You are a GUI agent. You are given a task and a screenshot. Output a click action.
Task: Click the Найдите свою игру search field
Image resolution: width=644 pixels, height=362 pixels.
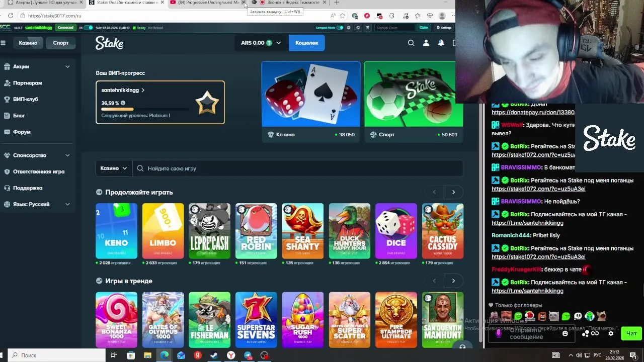coord(298,168)
